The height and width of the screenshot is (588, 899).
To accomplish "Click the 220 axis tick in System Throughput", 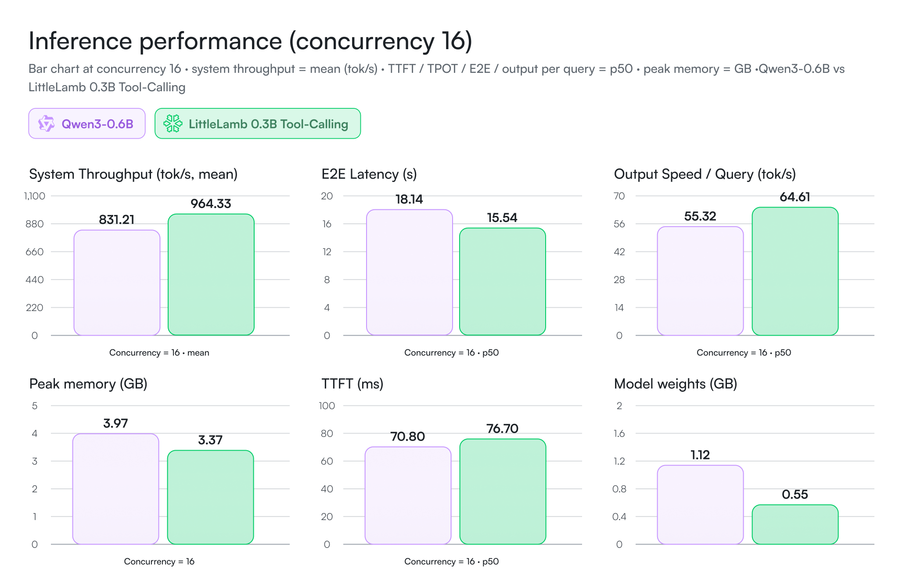I will pyautogui.click(x=35, y=307).
